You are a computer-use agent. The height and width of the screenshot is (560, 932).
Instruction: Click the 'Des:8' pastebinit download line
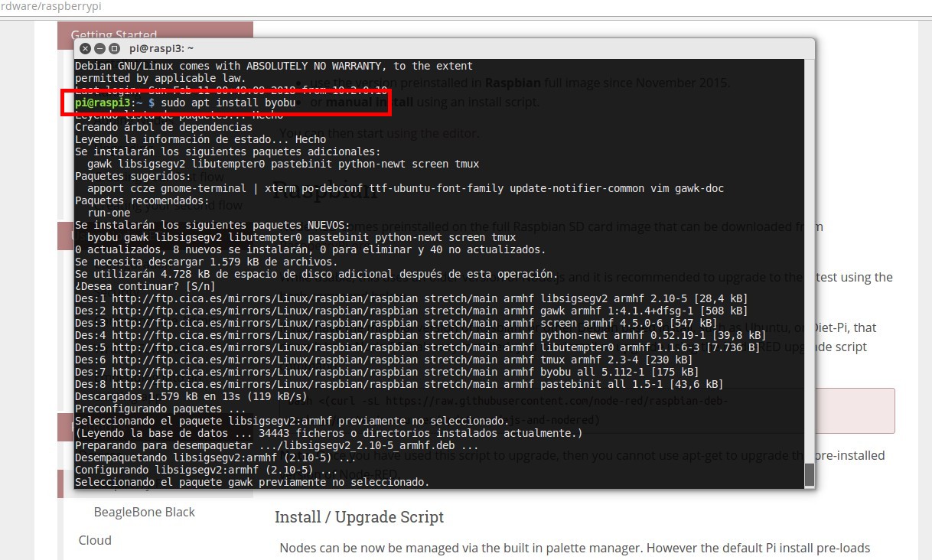tap(399, 384)
